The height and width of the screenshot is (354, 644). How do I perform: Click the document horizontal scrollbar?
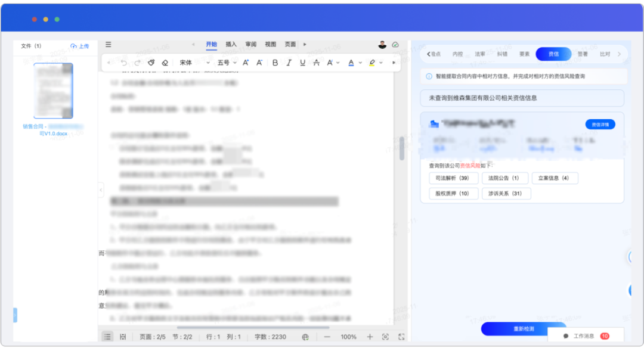[253, 327]
